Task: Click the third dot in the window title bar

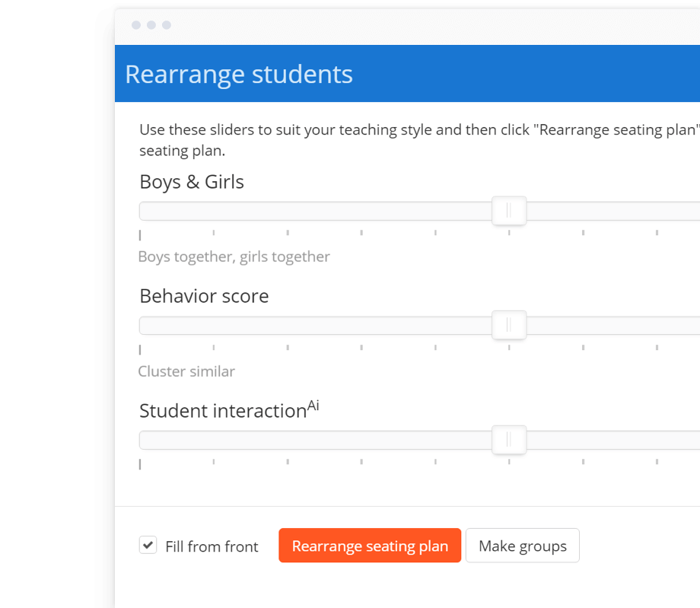Action: (167, 25)
